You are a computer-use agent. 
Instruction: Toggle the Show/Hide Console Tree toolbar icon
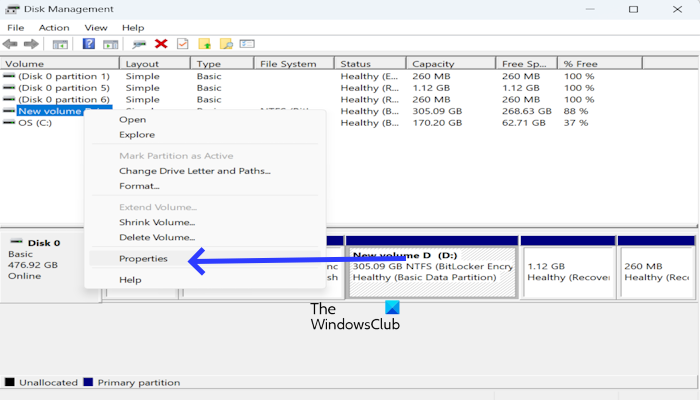tap(60, 44)
